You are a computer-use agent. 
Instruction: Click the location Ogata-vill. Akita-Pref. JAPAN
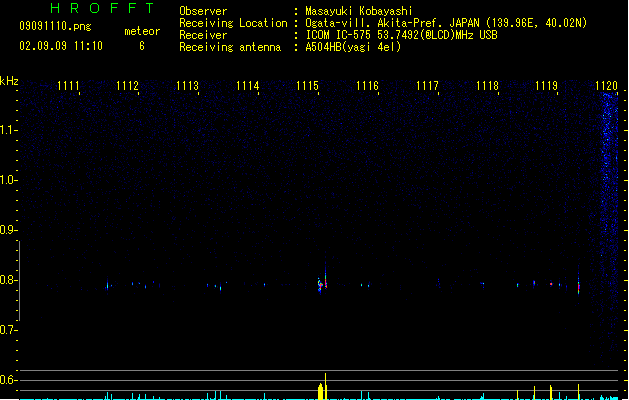(392, 23)
